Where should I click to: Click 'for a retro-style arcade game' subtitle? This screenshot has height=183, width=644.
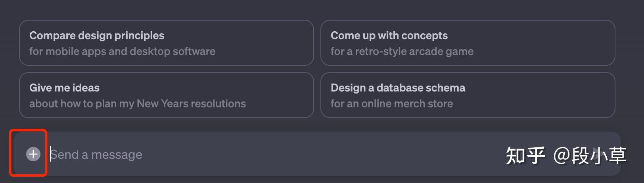click(x=402, y=51)
